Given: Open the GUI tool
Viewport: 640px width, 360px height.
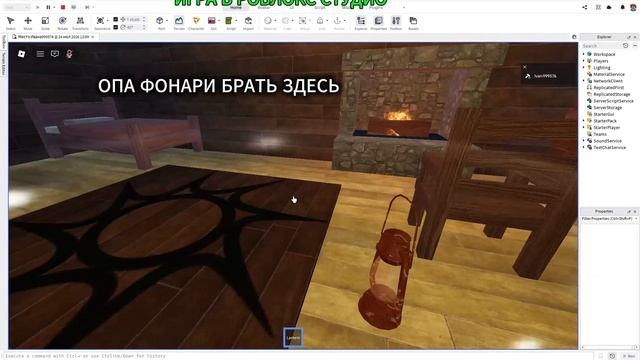Looking at the screenshot, I should coord(212,22).
